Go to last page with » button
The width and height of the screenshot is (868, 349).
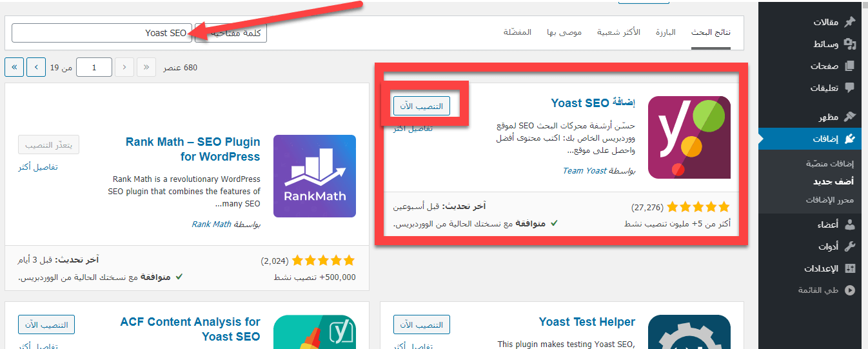coord(14,67)
